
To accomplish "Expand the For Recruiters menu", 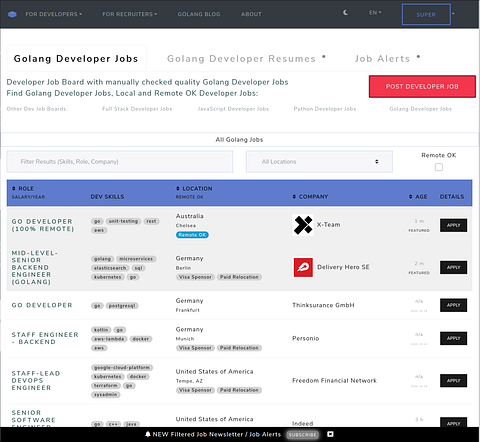I will (x=130, y=14).
